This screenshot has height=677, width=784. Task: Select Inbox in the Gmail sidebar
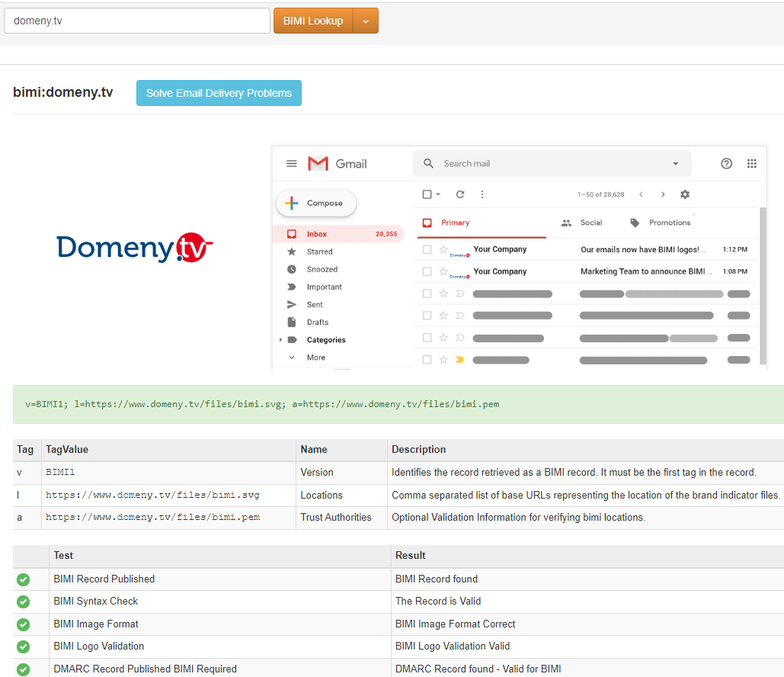[x=338, y=234]
